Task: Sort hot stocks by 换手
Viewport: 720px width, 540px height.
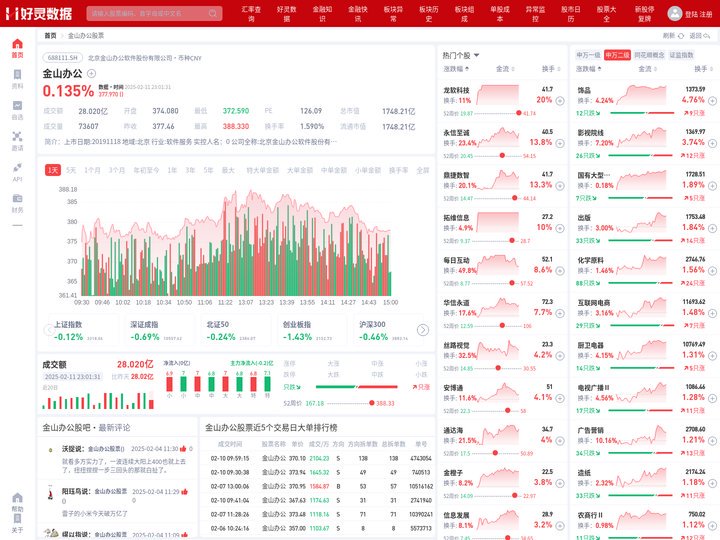Action: (551, 69)
